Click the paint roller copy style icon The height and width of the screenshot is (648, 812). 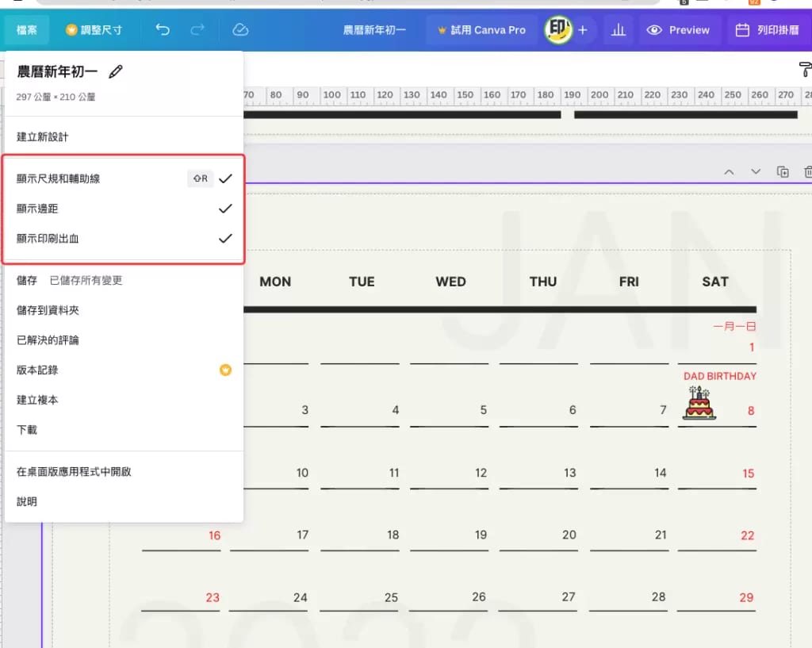(x=806, y=70)
